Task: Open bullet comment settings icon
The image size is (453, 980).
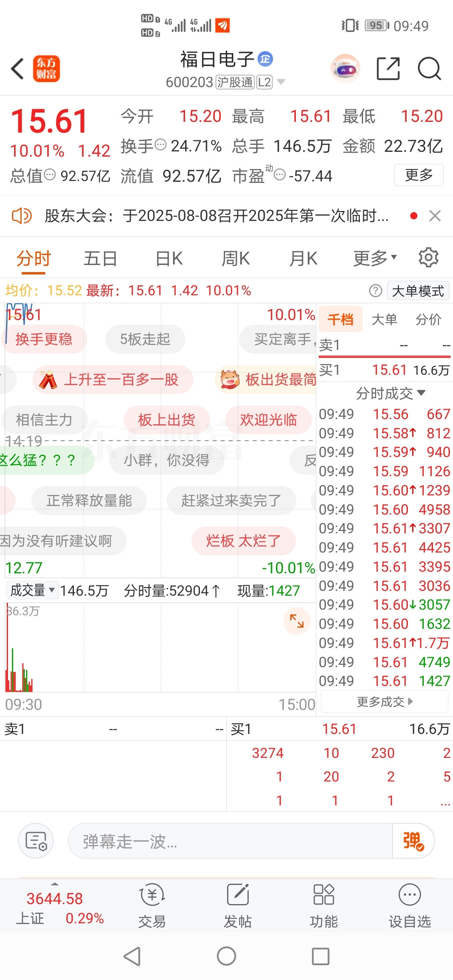Action: pos(36,841)
